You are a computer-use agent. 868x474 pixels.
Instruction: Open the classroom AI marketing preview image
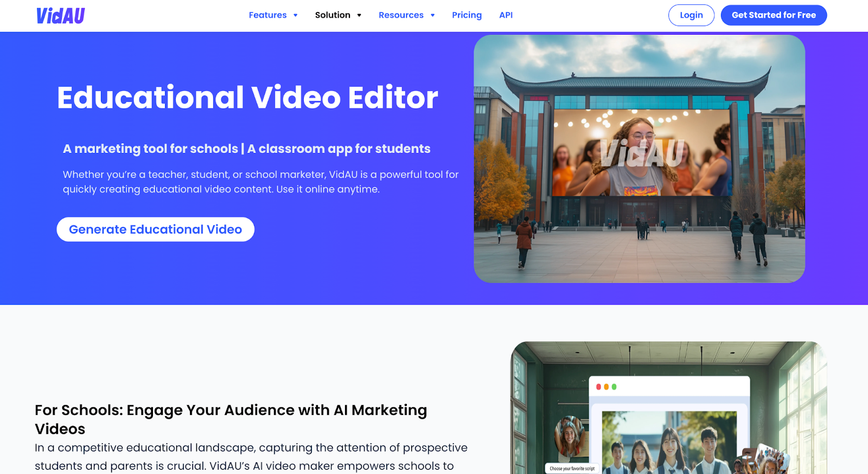coord(669,408)
